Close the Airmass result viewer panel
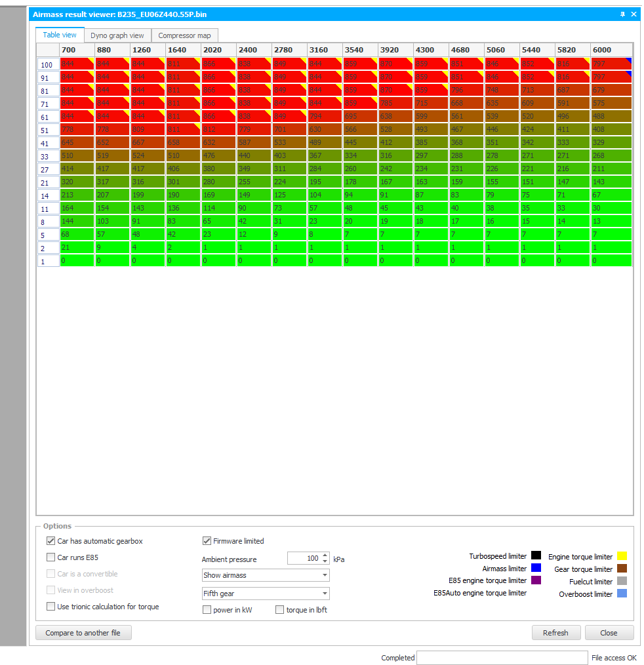The image size is (644, 665). tap(634, 14)
